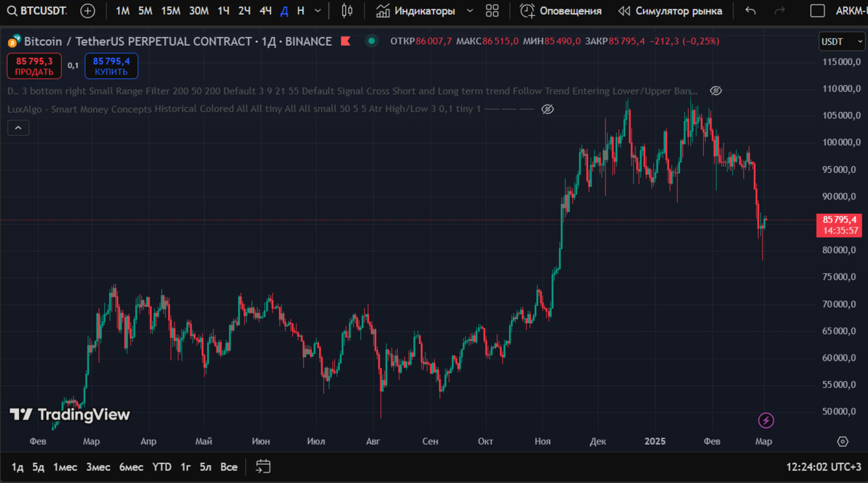Set the date range to 5д
868x483 pixels.
38,467
